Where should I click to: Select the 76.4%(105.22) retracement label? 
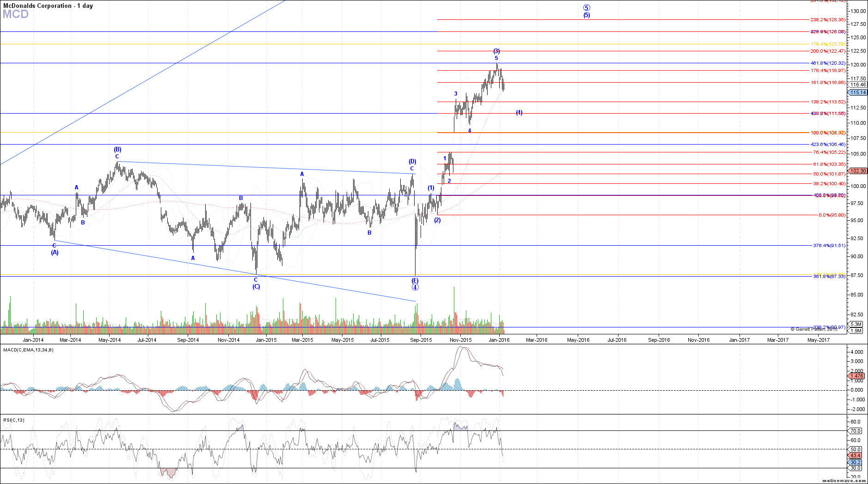click(x=829, y=152)
